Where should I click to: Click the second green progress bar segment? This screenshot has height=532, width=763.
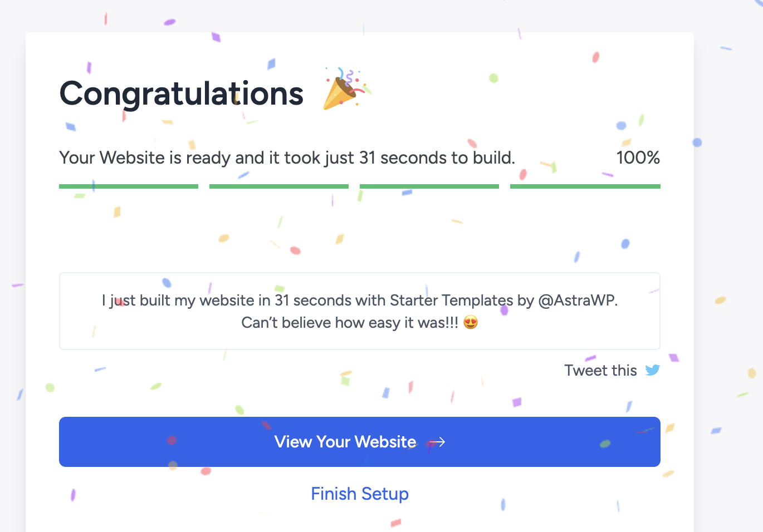pyautogui.click(x=279, y=186)
